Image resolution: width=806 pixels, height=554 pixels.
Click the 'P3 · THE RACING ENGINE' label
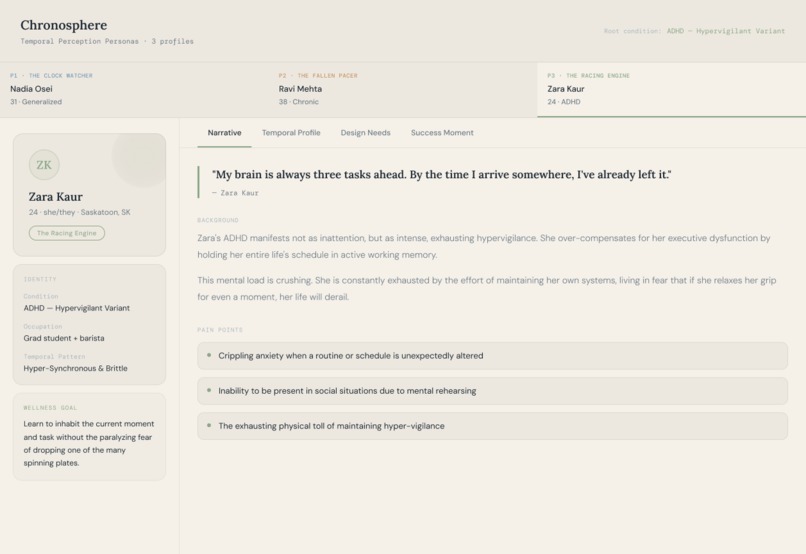pyautogui.click(x=589, y=76)
